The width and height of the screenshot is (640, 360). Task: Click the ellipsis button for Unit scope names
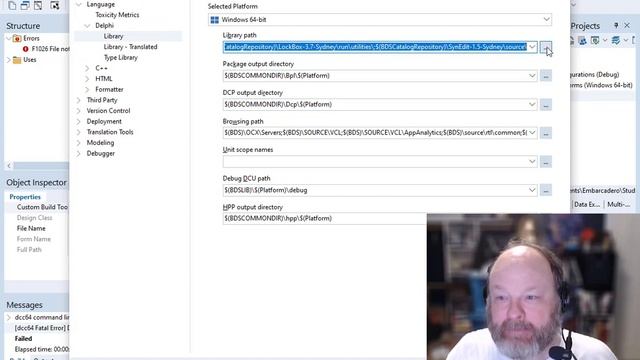tap(546, 162)
